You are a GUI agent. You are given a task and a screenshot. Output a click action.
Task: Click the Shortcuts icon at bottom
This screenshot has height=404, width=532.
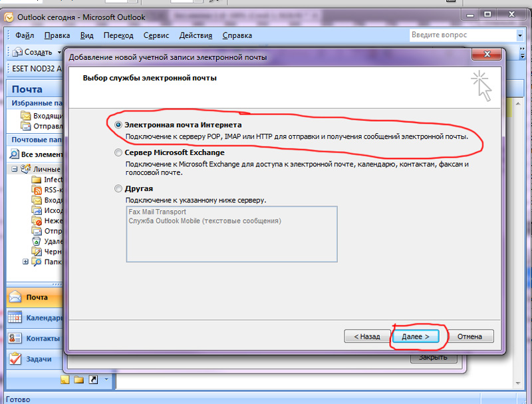point(93,379)
